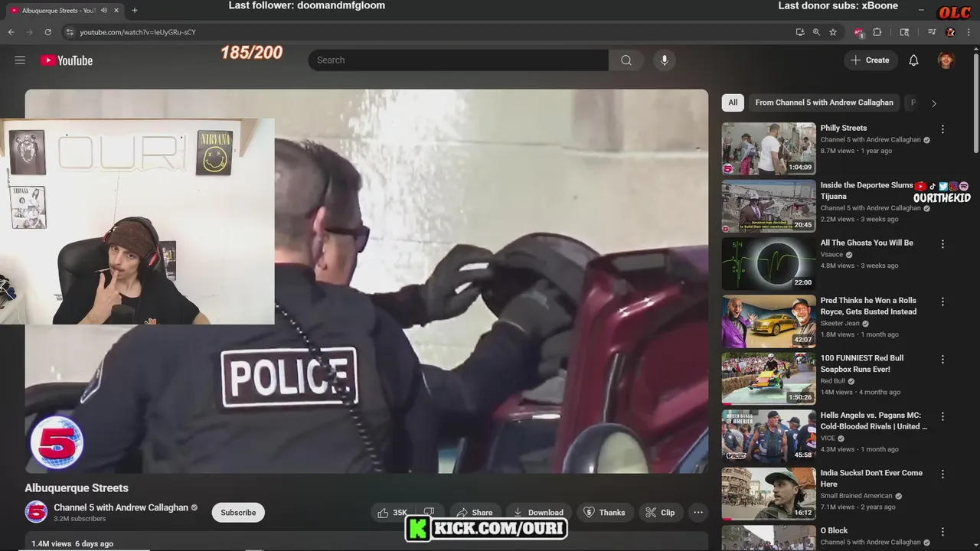This screenshot has height=551, width=980.
Task: Dislike the video with thumbs down
Action: [429, 513]
